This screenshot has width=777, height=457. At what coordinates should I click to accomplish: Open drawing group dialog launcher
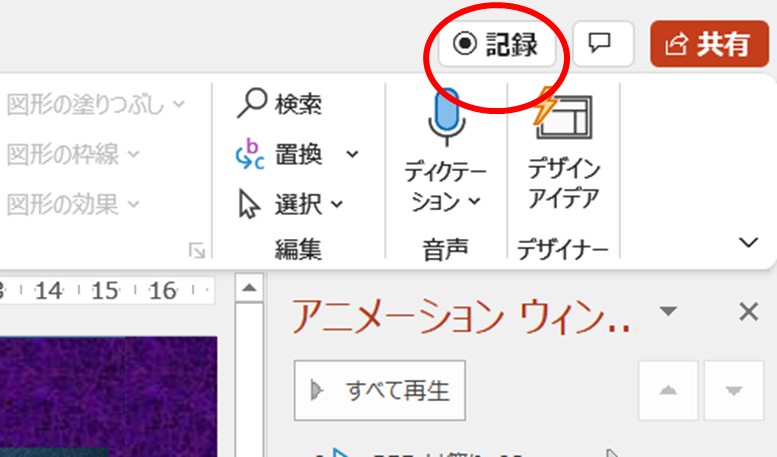pyautogui.click(x=197, y=251)
